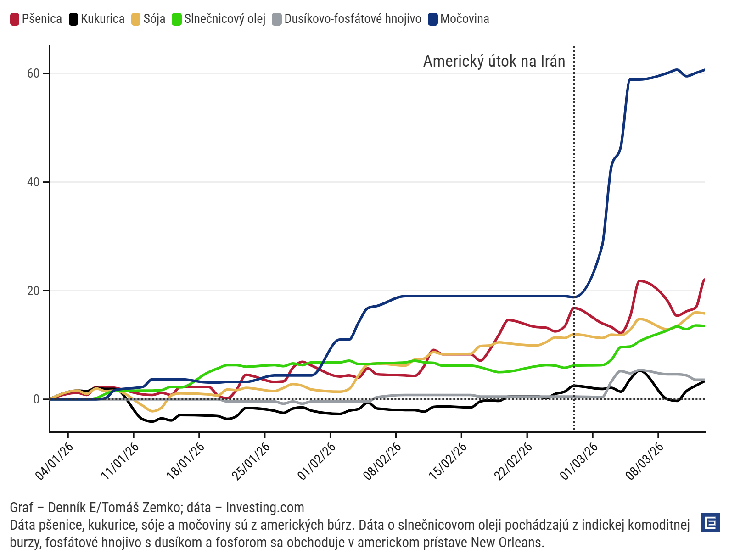The width and height of the screenshot is (729, 560).
Task: Click the 'Americký útok na Irán' annotation
Action: pyautogui.click(x=494, y=61)
